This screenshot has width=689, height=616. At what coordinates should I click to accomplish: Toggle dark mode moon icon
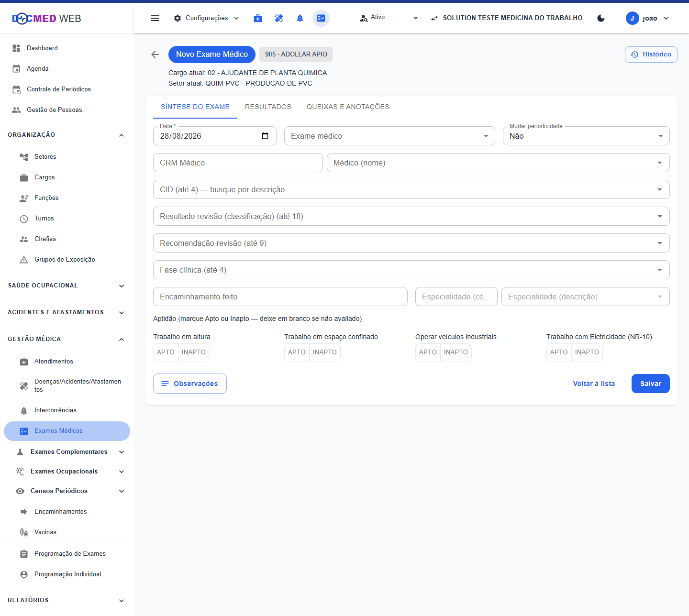pos(601,18)
